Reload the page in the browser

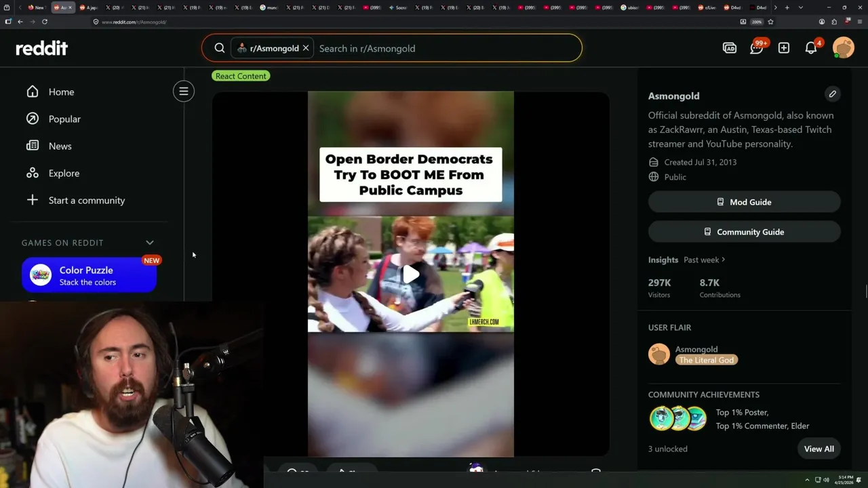coord(45,22)
